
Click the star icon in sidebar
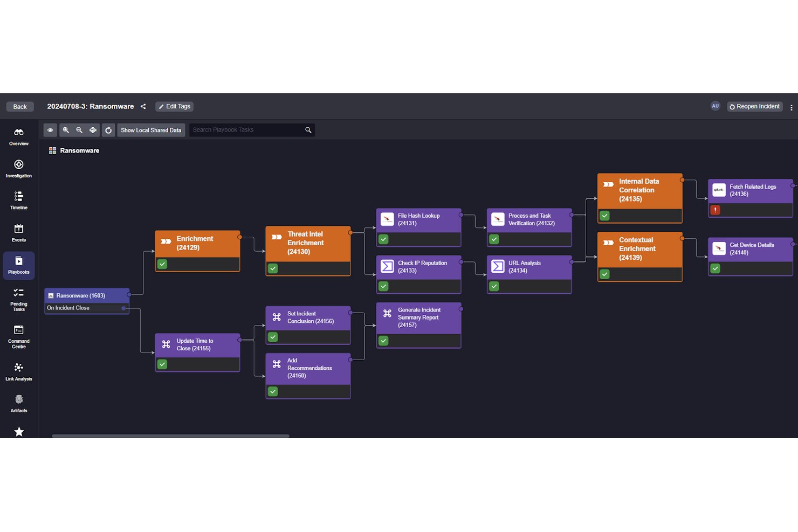[19, 432]
